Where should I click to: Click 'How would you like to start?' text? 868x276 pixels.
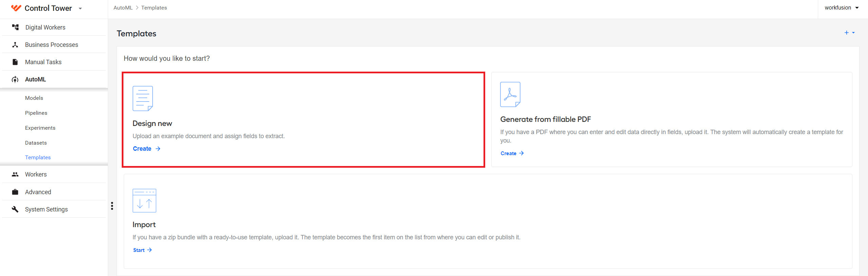tap(167, 58)
